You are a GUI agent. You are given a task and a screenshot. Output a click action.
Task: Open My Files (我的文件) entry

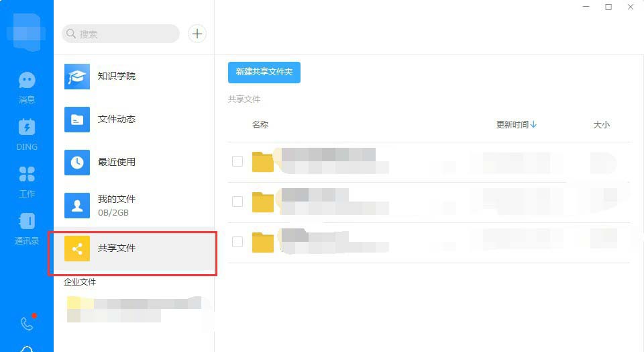click(x=117, y=205)
